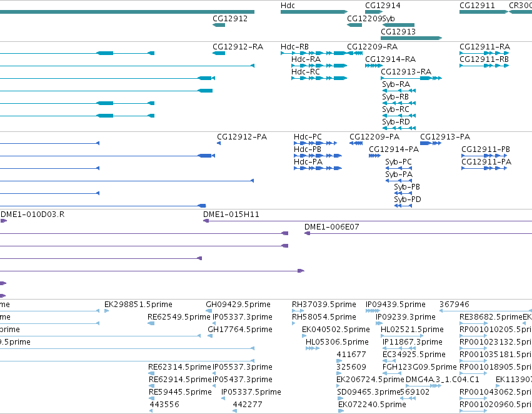Click the GH17764.5prime EST label
The height and width of the screenshot is (414, 532).
click(x=240, y=330)
